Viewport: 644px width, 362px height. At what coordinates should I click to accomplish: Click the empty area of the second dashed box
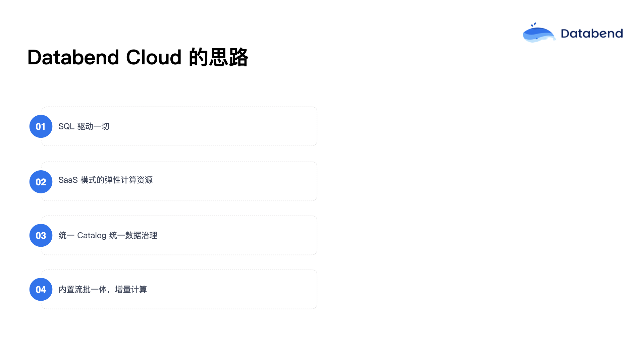click(x=235, y=181)
